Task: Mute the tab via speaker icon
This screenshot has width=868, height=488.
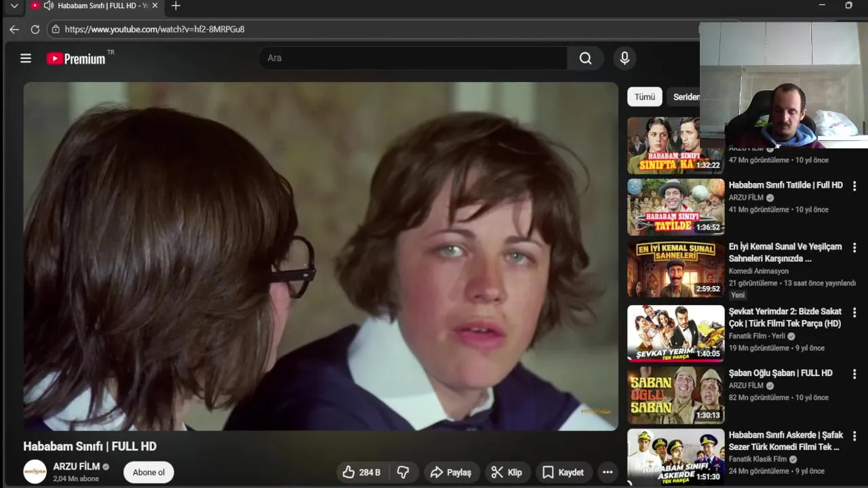Action: (x=49, y=5)
